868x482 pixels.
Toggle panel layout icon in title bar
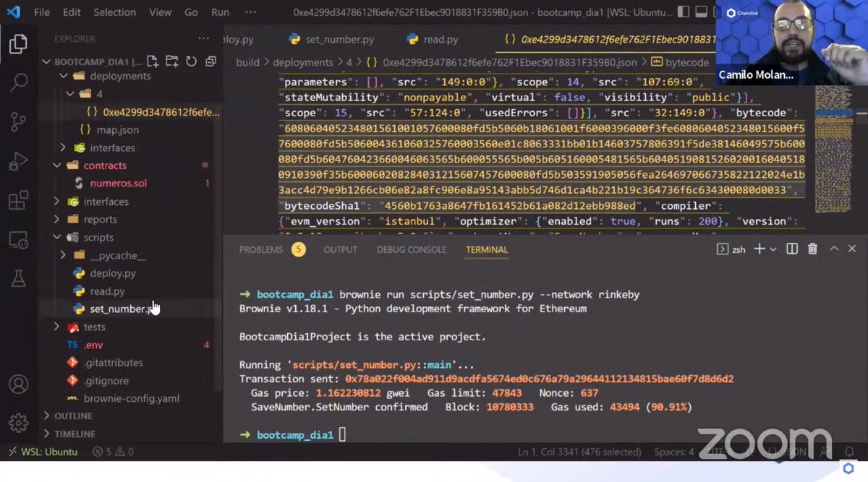702,12
